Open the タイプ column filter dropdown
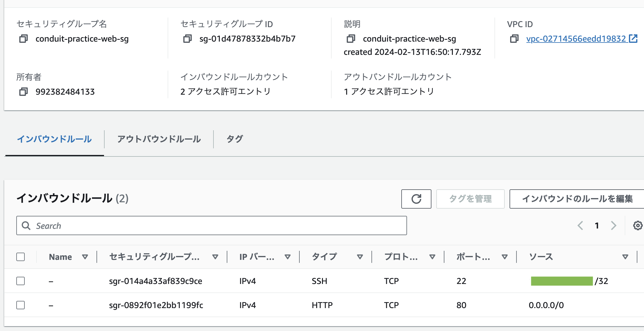 (x=360, y=257)
